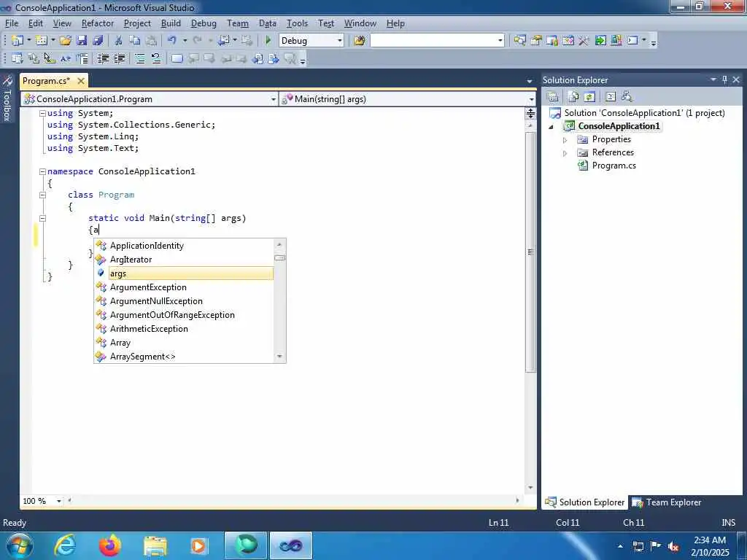The image size is (747, 560).
Task: Open the Debug menu
Action: click(204, 23)
